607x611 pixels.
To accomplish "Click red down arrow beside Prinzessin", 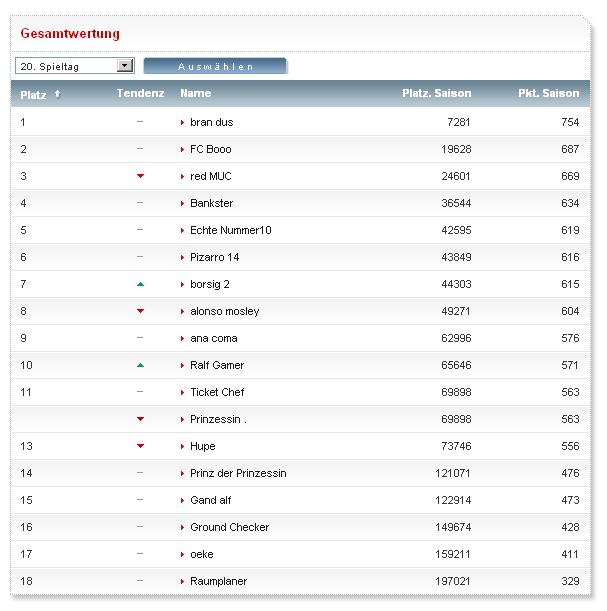I will tap(140, 419).
